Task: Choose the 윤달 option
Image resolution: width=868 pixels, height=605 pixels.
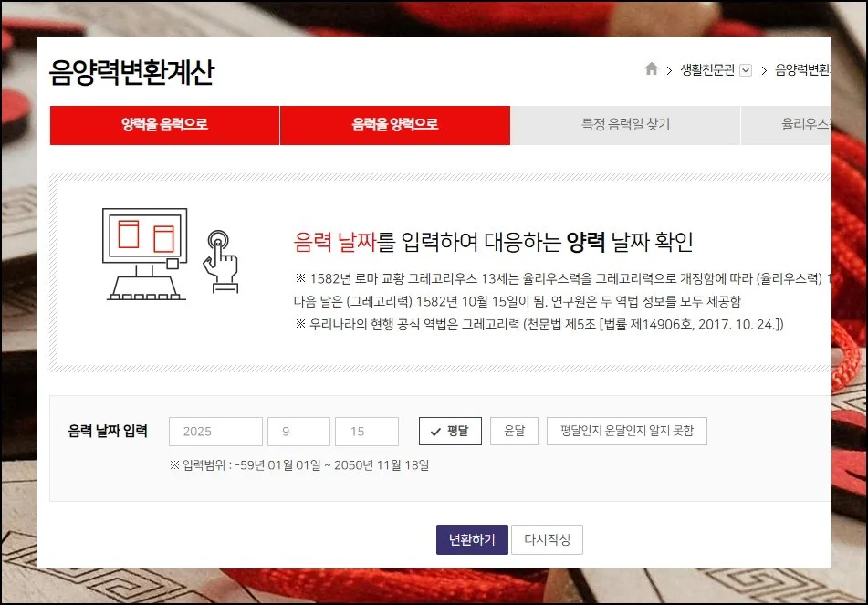Action: 514,432
